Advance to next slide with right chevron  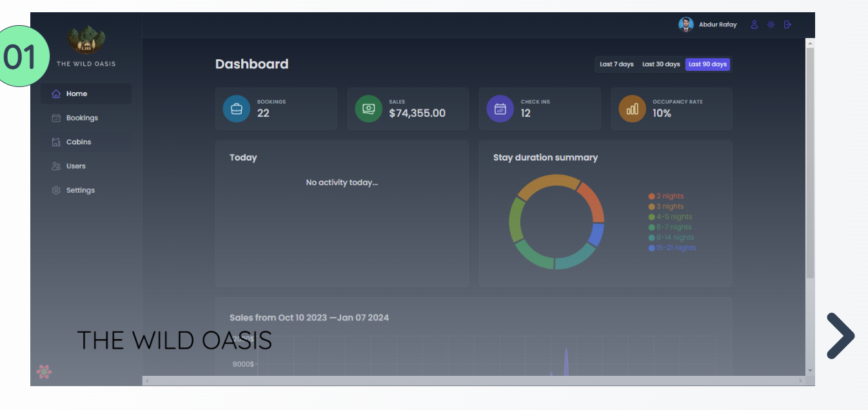[x=840, y=335]
